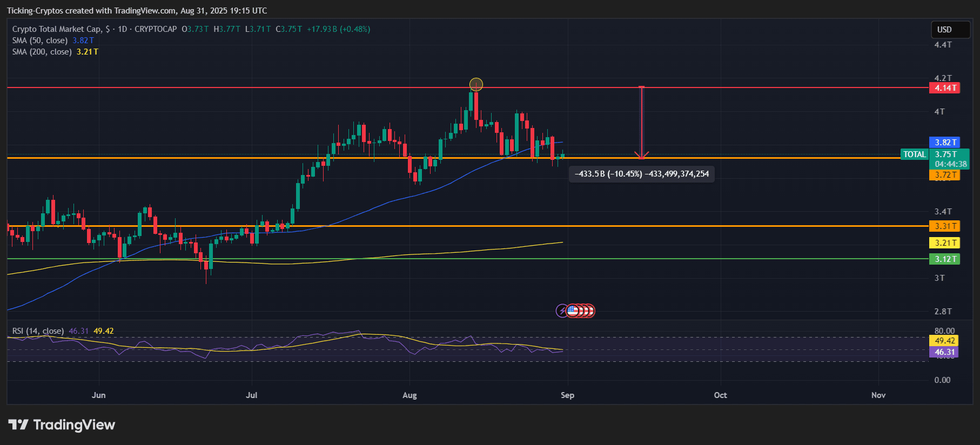The image size is (980, 445).
Task: Select the yellow circle marker at the peak
Action: point(476,84)
